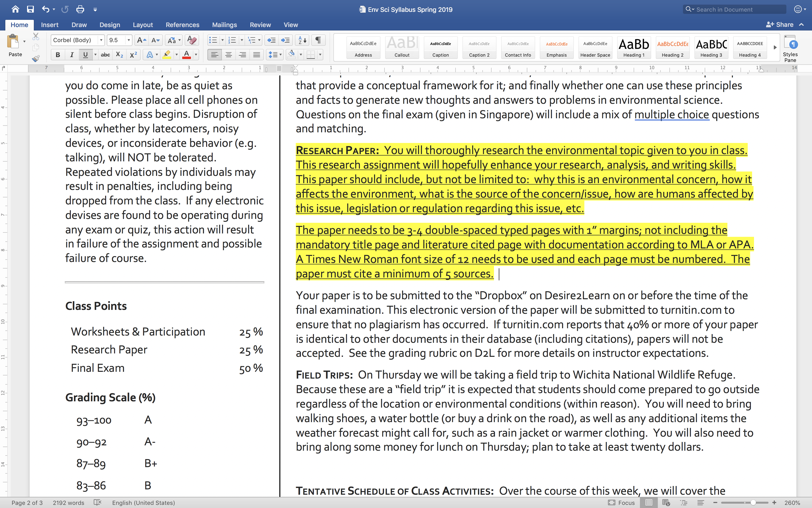Screen dimensions: 812x508
Task: Click the 260% zoom level
Action: (792, 503)
